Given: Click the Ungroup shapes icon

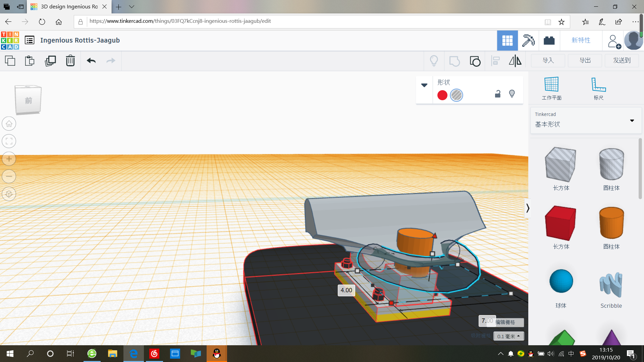Looking at the screenshot, I should point(475,61).
